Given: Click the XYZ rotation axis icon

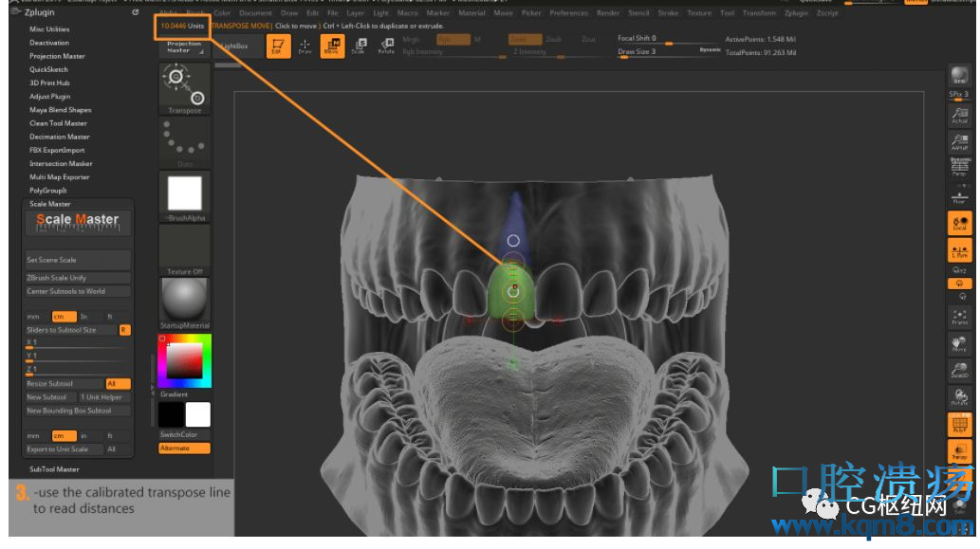Looking at the screenshot, I should (x=959, y=270).
